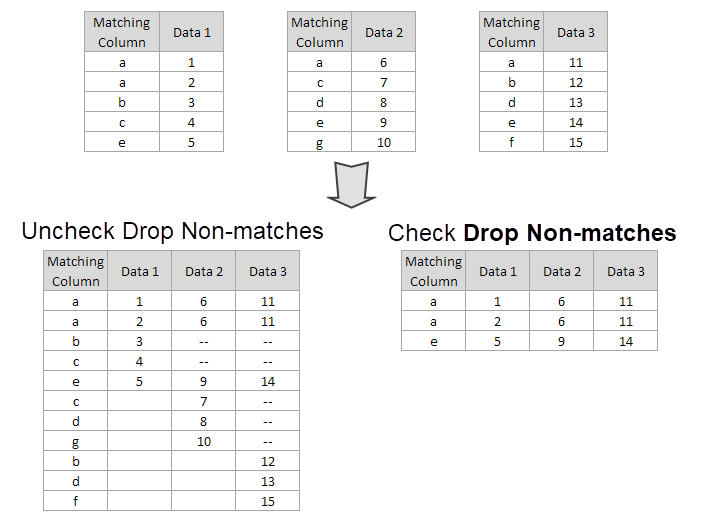The height and width of the screenshot is (522, 710).
Task: Select the Data 2 header in top-middle table
Action: pos(384,32)
